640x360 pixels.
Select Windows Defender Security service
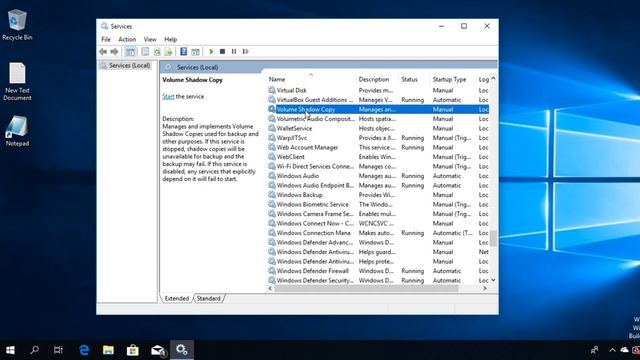[378, 280]
